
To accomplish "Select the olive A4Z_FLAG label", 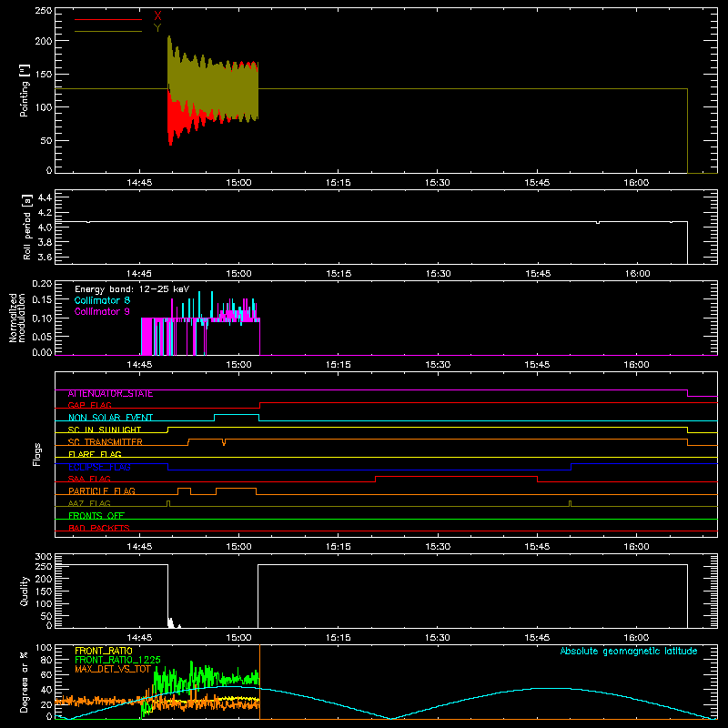I will (89, 503).
